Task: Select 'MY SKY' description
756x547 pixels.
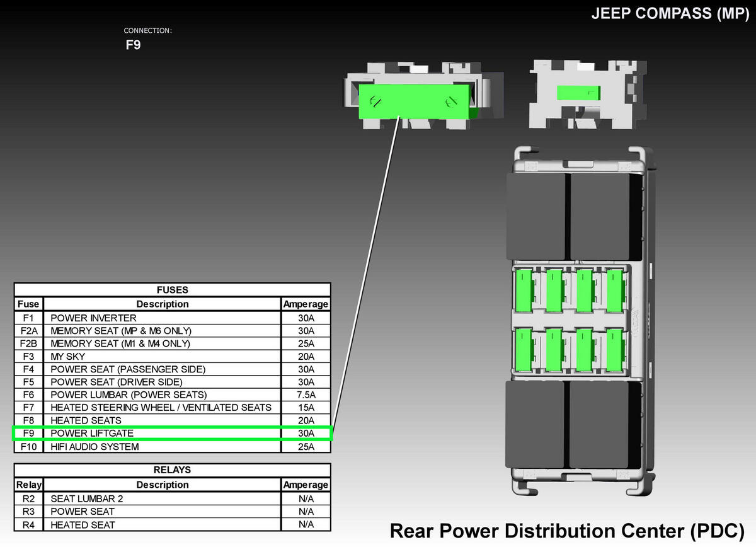Action: point(67,356)
